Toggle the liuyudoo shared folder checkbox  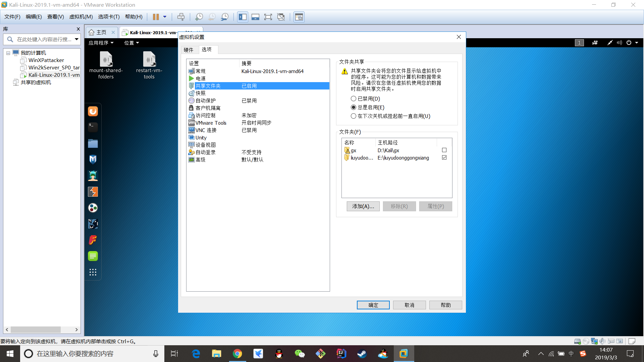click(x=444, y=158)
